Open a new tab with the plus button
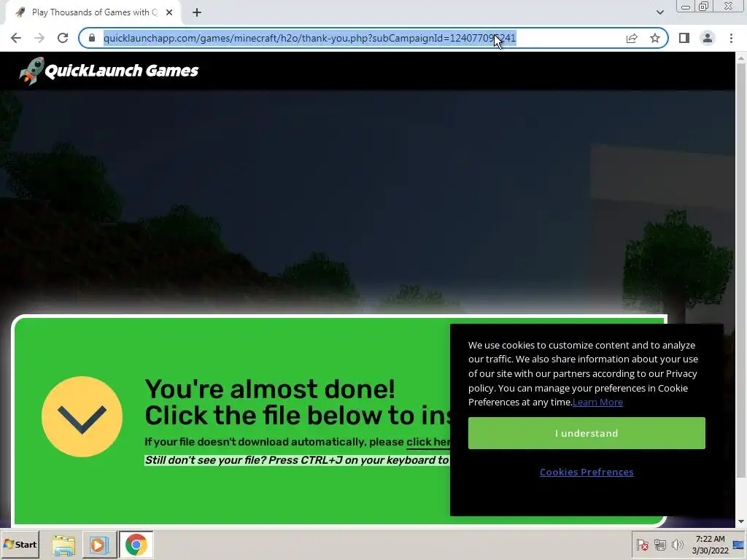747x560 pixels. click(x=197, y=13)
